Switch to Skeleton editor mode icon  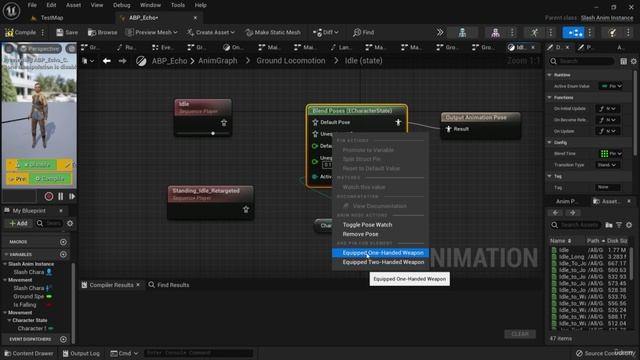pos(462,33)
